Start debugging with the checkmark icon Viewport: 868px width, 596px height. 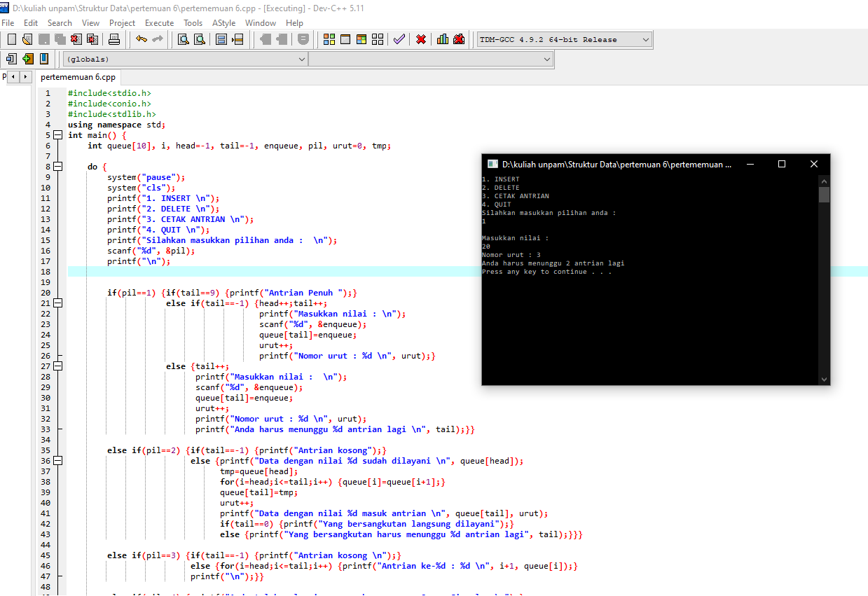click(x=399, y=39)
